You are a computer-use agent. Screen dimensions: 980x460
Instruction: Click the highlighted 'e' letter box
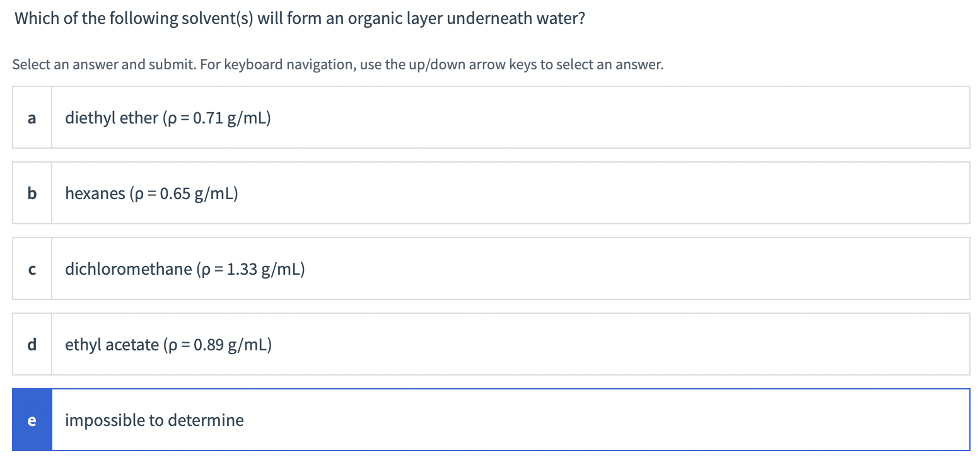tap(32, 420)
